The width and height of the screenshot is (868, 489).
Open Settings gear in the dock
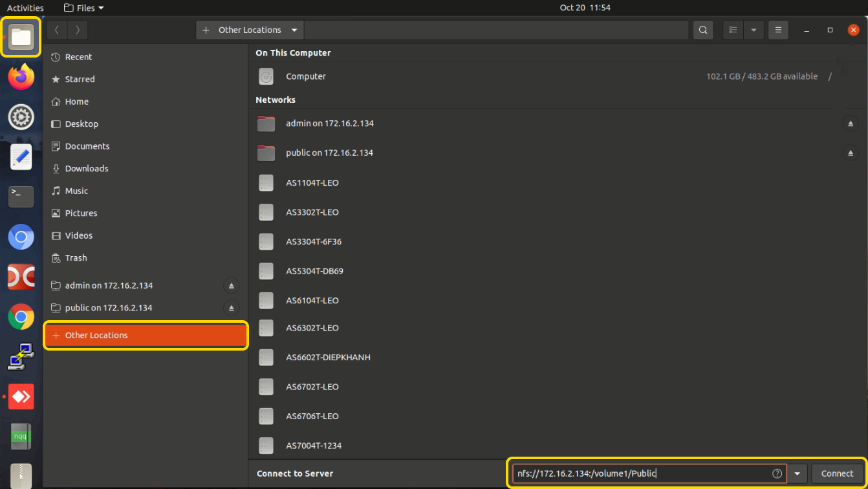(21, 117)
